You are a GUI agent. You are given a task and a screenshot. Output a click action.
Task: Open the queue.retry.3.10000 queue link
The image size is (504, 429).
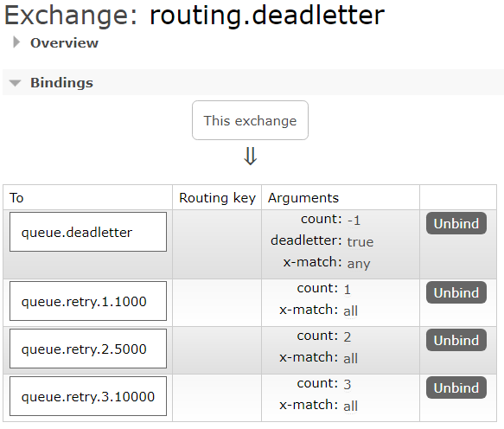pos(88,397)
